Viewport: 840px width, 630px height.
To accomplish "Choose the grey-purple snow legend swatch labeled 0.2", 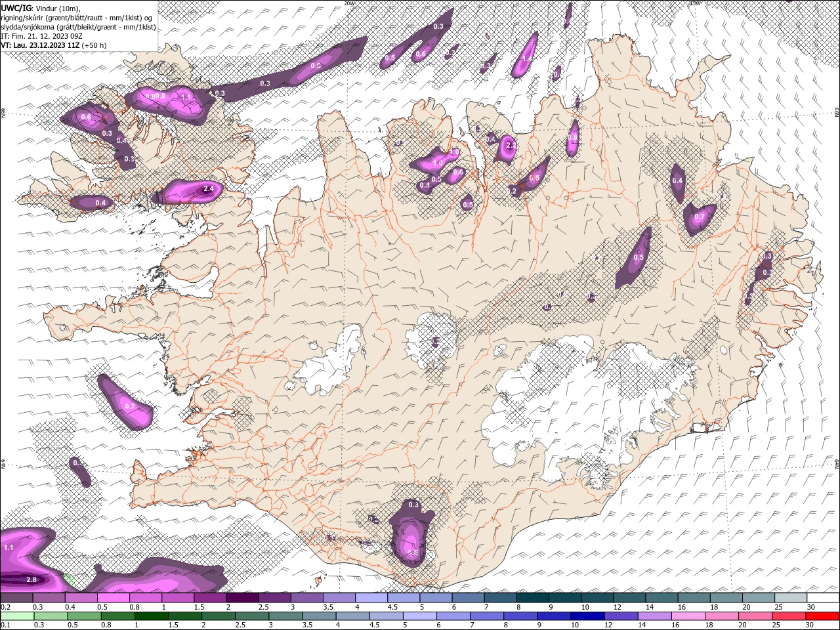I will point(16,598).
